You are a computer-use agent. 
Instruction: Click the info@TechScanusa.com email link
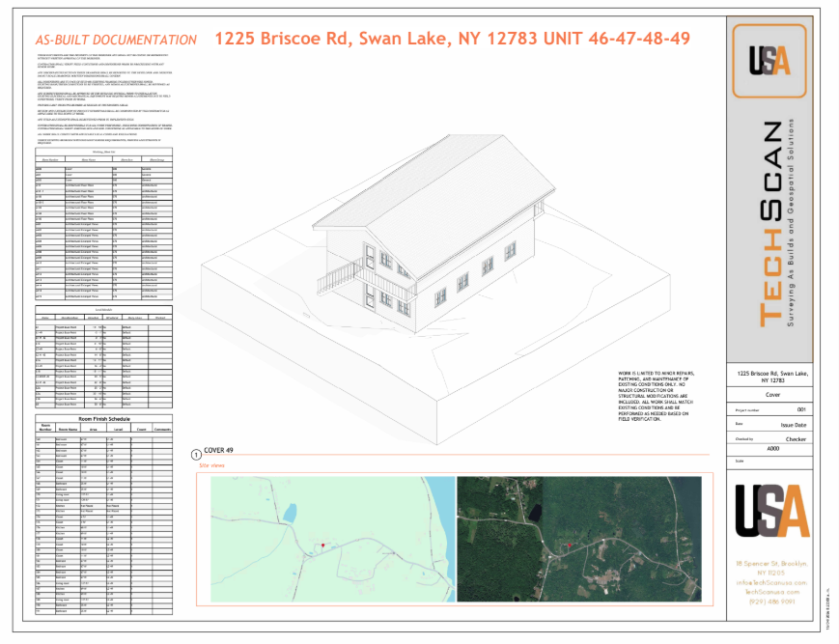[x=770, y=582]
